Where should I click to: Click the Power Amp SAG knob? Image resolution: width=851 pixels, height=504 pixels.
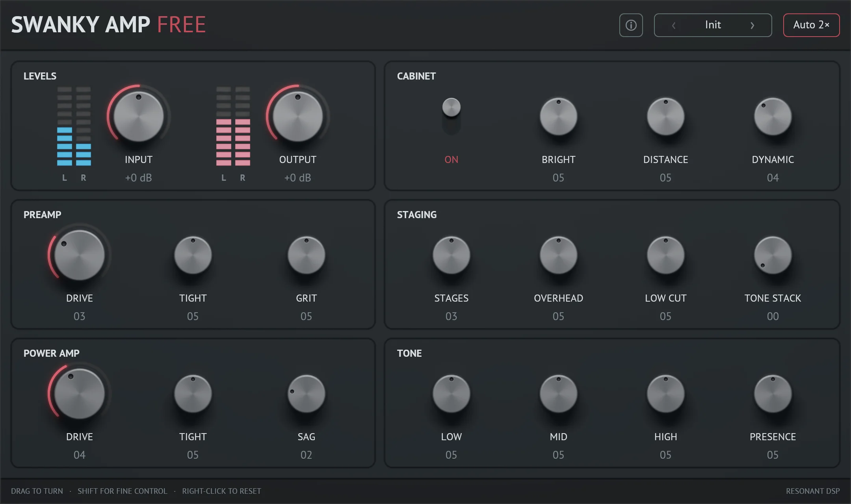click(306, 394)
